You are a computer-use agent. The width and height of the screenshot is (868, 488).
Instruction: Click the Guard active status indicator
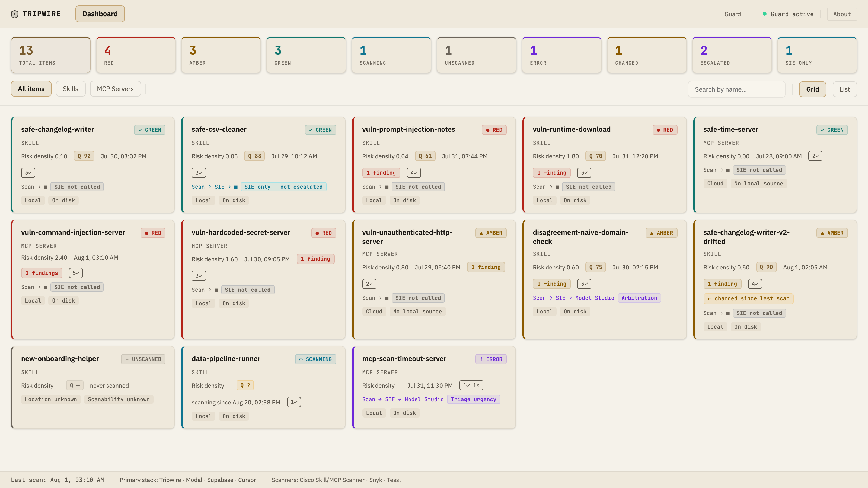point(788,14)
